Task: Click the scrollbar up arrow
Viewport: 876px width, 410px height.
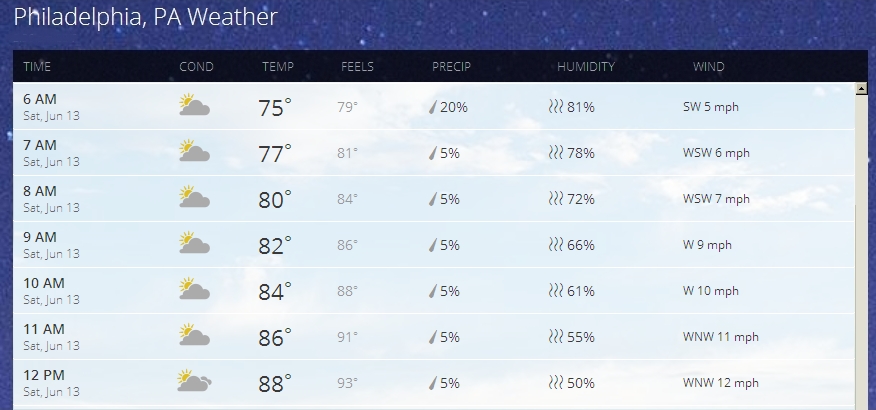Action: click(862, 90)
